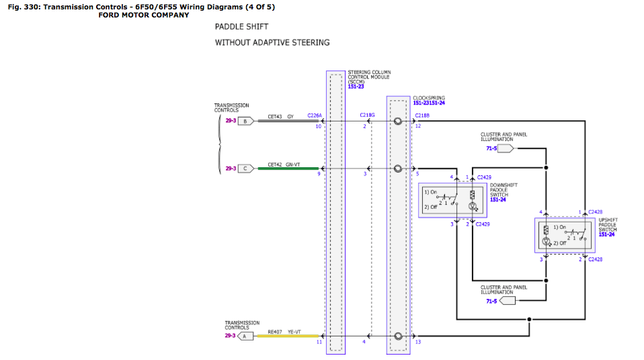This screenshot has width=644, height=360.
Task: Click the C218B connector label
Action: (x=423, y=116)
